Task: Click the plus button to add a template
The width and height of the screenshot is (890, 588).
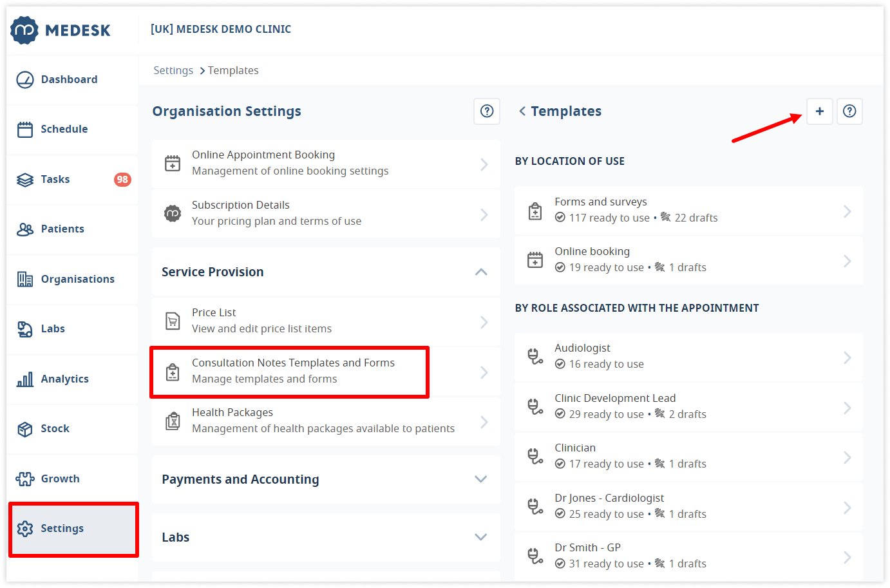Action: coord(819,111)
